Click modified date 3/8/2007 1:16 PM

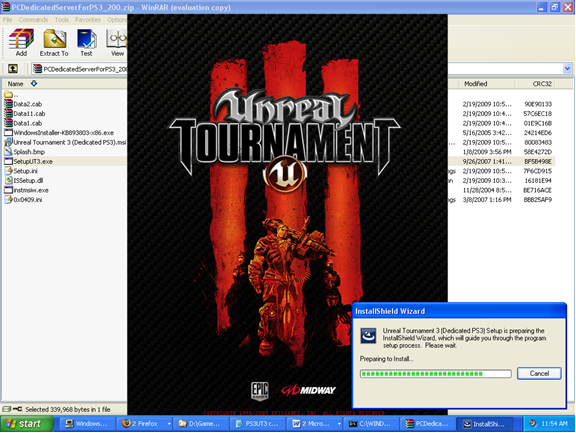coord(487,199)
